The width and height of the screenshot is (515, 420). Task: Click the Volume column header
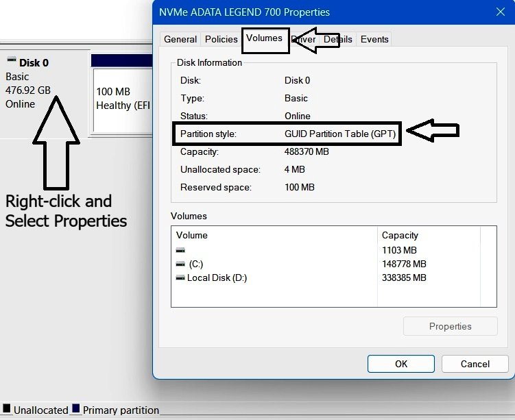pyautogui.click(x=192, y=235)
